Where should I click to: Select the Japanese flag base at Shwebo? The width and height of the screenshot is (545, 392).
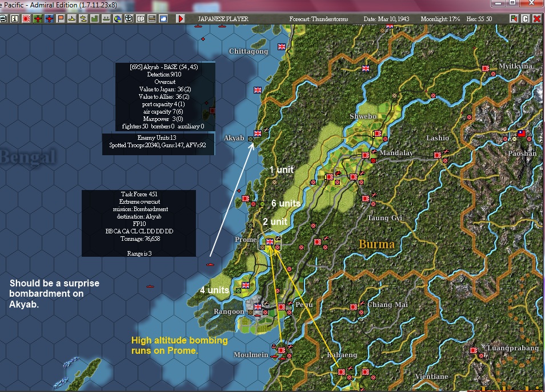(x=378, y=134)
